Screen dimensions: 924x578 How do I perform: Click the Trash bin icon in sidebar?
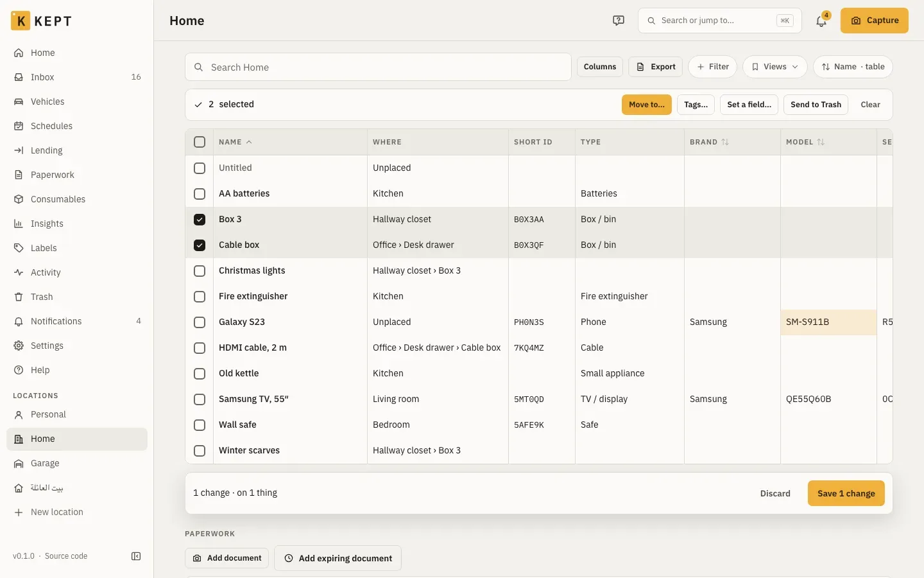tap(19, 297)
